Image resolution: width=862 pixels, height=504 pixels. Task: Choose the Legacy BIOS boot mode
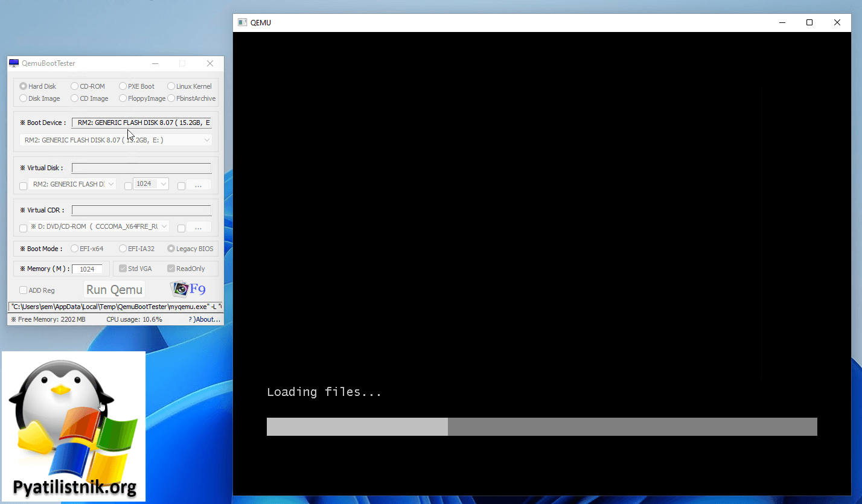pyautogui.click(x=171, y=249)
